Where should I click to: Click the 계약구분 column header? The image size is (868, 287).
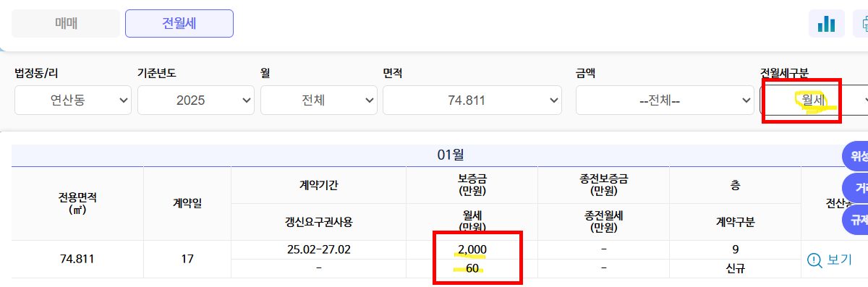(x=736, y=222)
